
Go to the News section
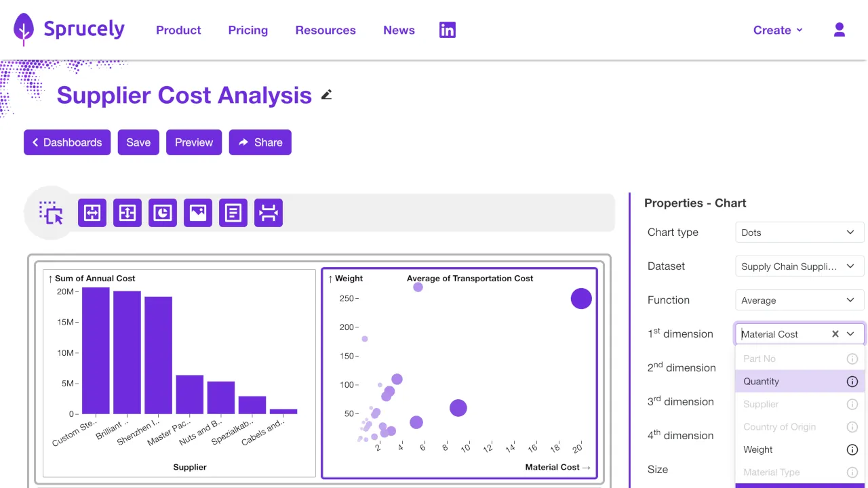399,30
